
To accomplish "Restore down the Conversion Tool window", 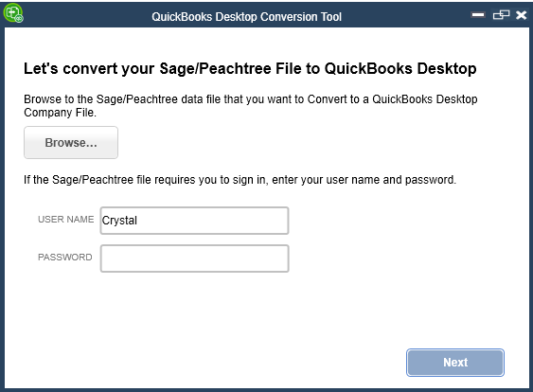I will coord(501,14).
